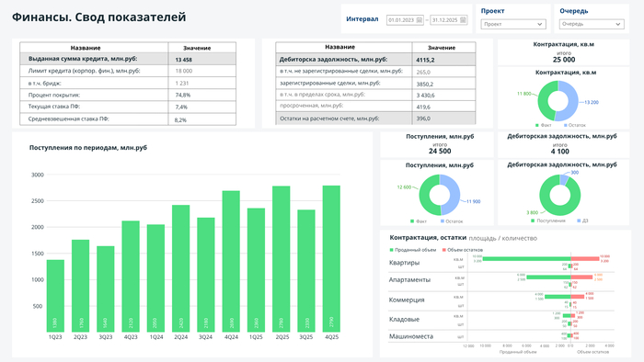Image resolution: width=644 pixels, height=362 pixels.
Task: Toggle Остаток legend in Контрактация donut
Action: (575, 125)
